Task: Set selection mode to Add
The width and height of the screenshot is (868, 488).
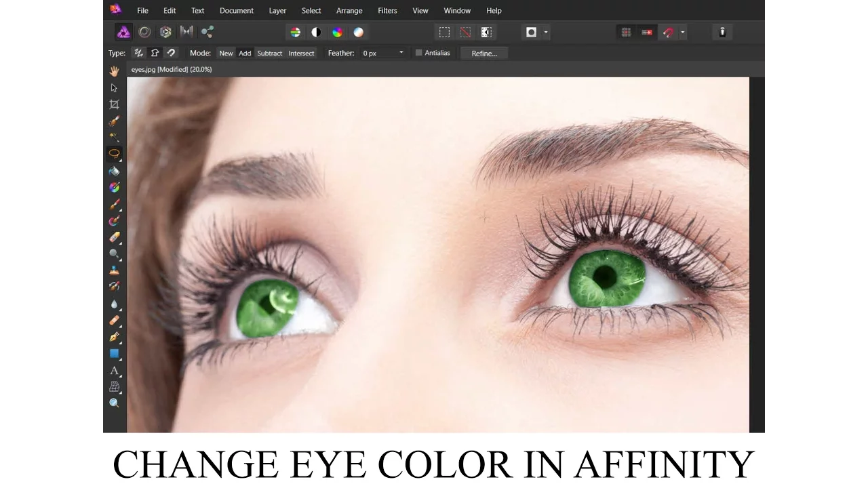Action: click(245, 53)
